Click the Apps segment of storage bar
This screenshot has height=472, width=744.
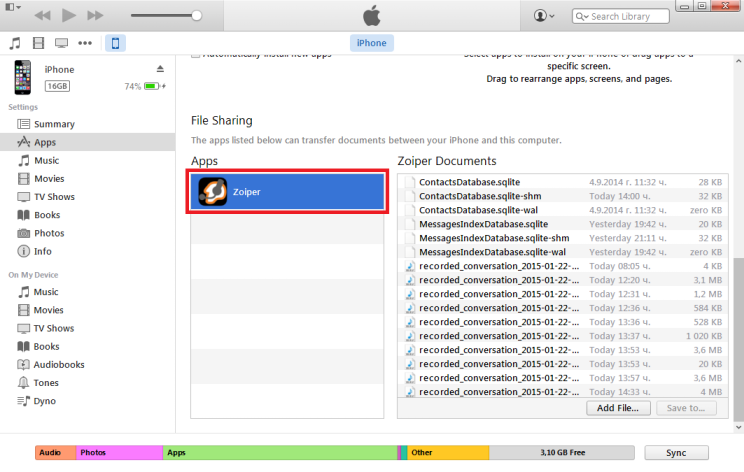pos(280,453)
